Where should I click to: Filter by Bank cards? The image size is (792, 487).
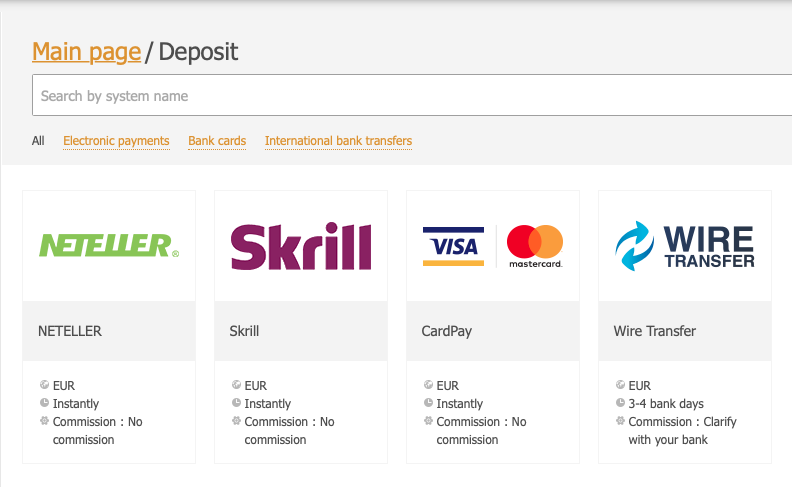pos(217,141)
